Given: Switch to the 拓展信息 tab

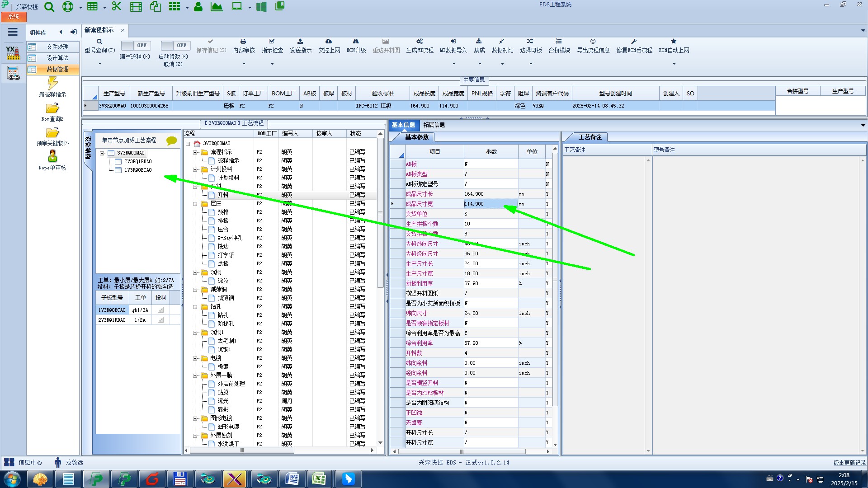Looking at the screenshot, I should point(434,125).
